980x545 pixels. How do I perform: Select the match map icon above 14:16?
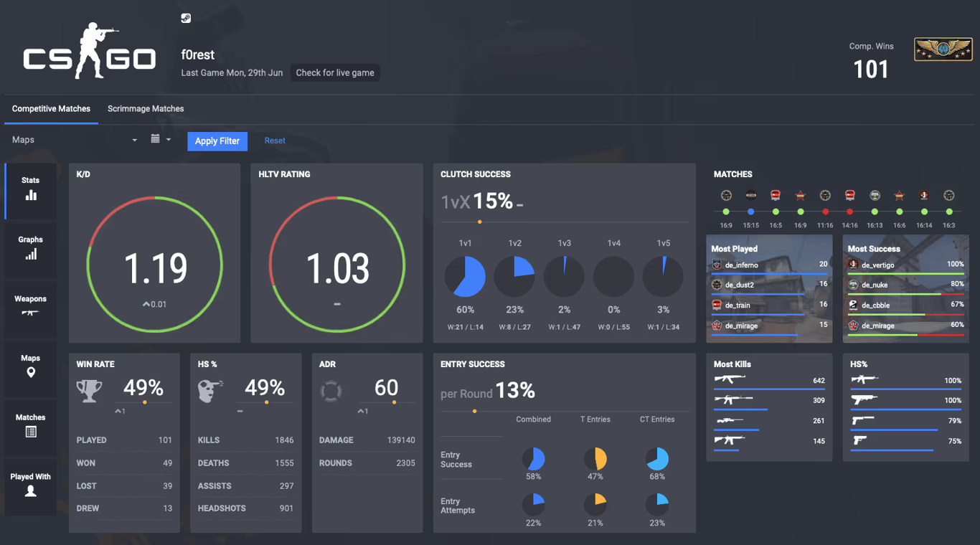[850, 195]
